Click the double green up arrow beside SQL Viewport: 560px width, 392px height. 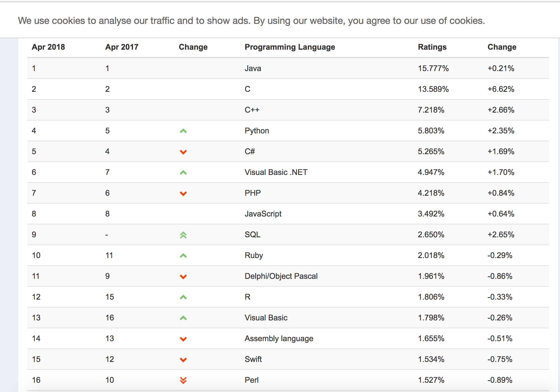tap(183, 235)
